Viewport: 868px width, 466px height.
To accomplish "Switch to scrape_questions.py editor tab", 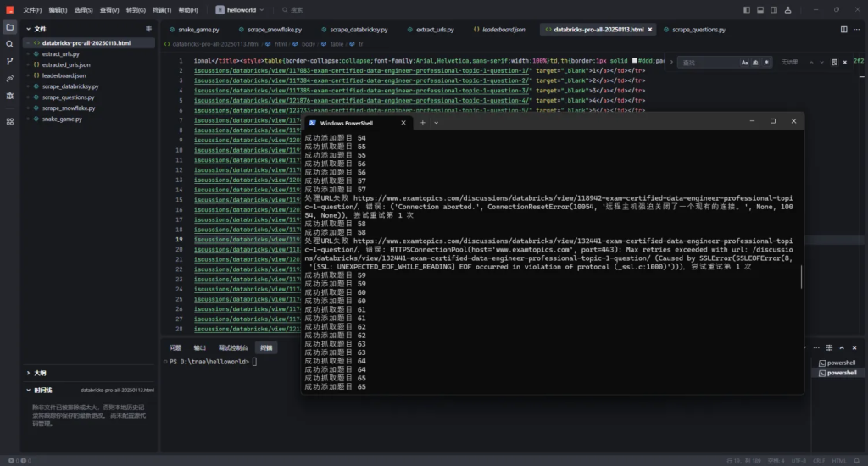I will click(695, 30).
